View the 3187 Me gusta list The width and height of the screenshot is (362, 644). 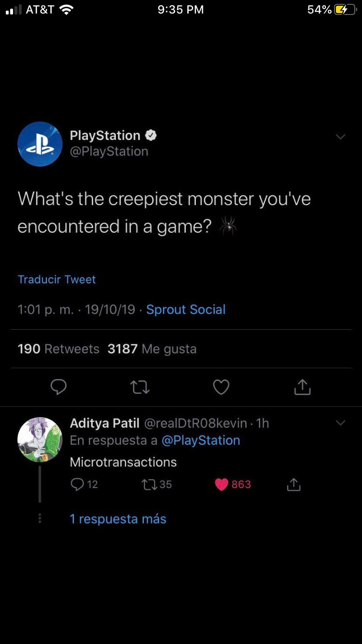click(x=152, y=349)
